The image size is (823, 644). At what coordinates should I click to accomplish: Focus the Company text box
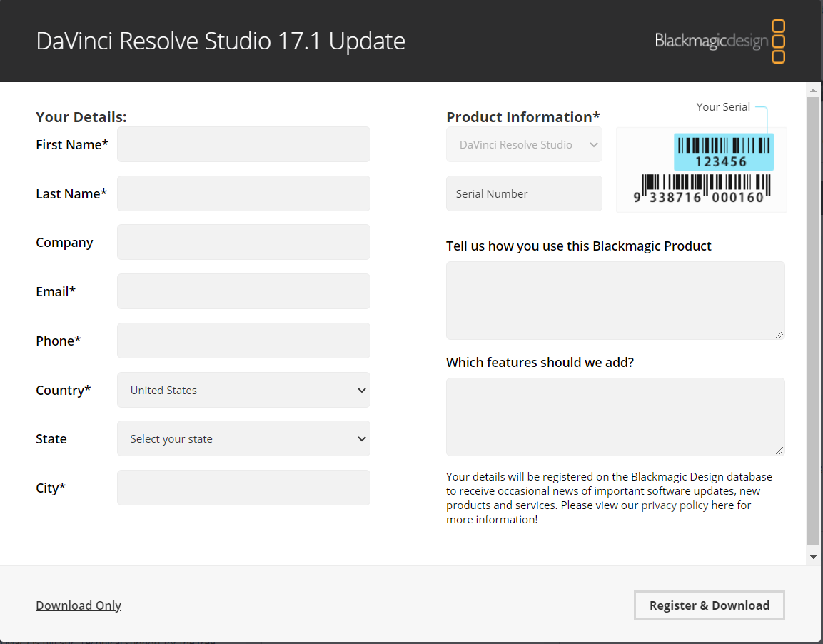243,243
